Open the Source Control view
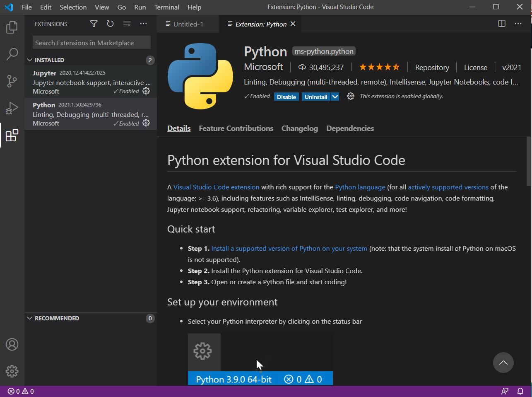This screenshot has height=397, width=532. 12,81
